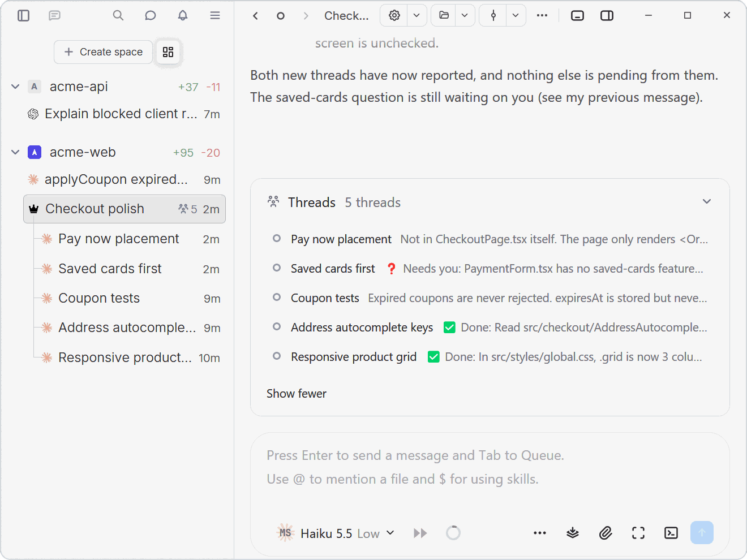Image resolution: width=747 pixels, height=560 pixels.
Task: Click the crown icon on Checkout polish
Action: [x=34, y=209]
